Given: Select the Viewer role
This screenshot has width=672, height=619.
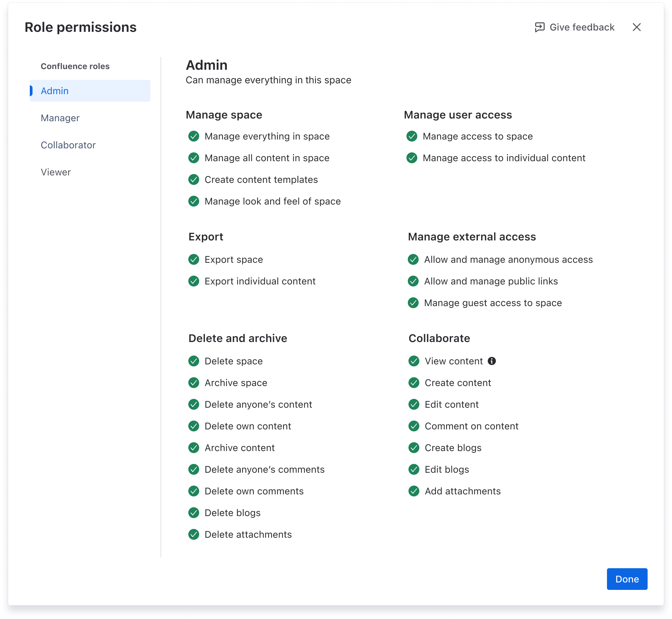Looking at the screenshot, I should (x=56, y=172).
